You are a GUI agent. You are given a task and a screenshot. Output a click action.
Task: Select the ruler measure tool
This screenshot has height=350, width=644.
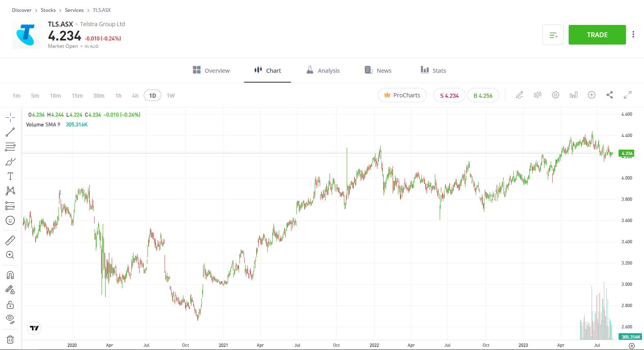point(10,240)
